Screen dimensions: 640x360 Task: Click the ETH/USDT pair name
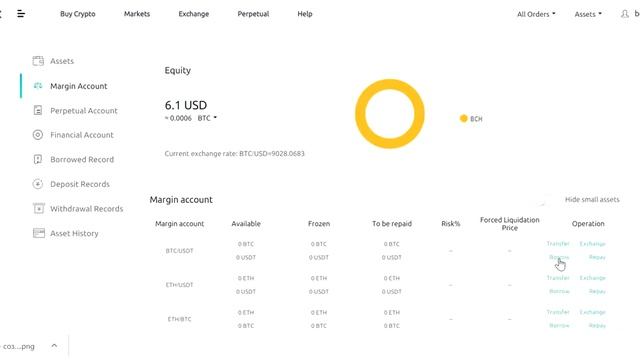coord(180,285)
